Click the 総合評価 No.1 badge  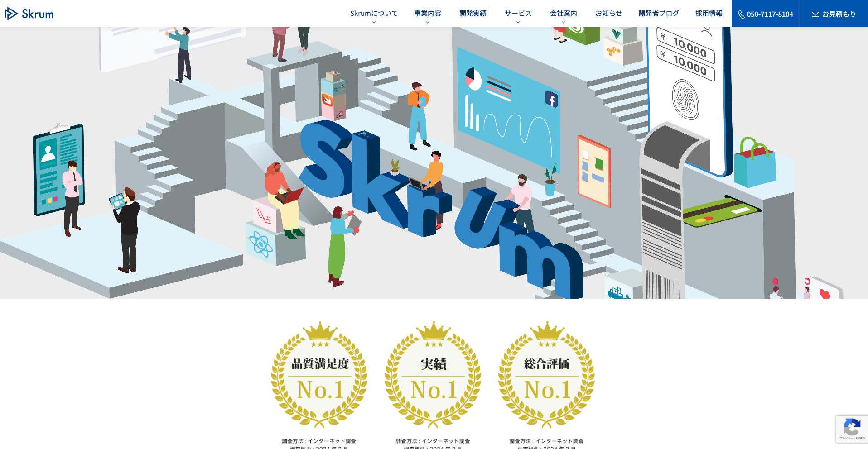(x=547, y=375)
